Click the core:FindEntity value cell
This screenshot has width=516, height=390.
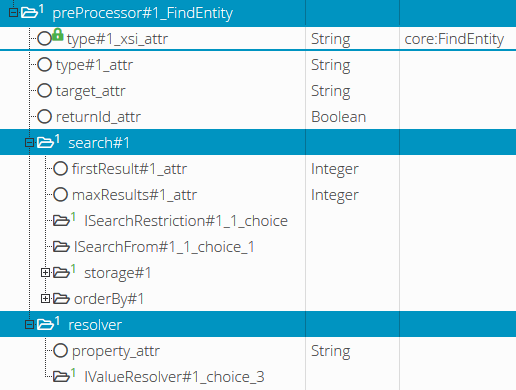[457, 39]
